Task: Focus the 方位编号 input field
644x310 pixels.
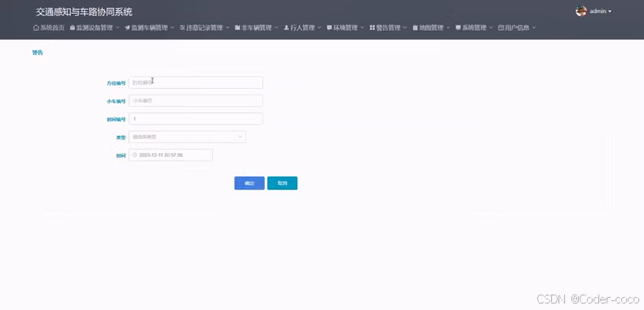Action: pyautogui.click(x=196, y=82)
